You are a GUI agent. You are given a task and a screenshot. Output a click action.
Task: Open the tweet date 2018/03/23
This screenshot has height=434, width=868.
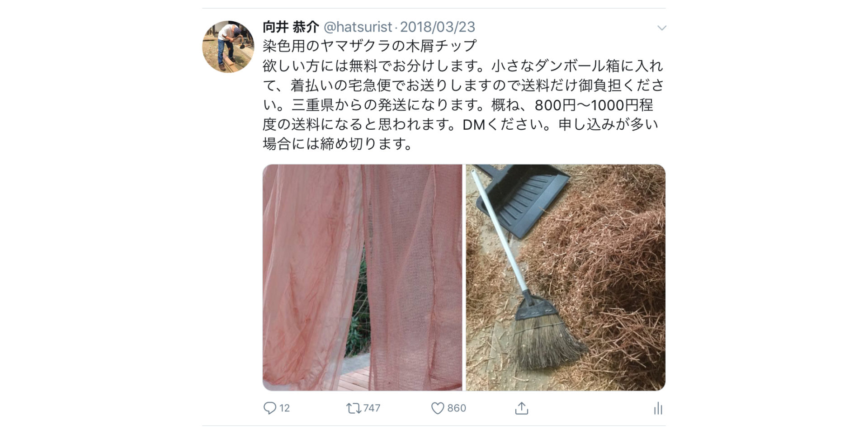[437, 27]
